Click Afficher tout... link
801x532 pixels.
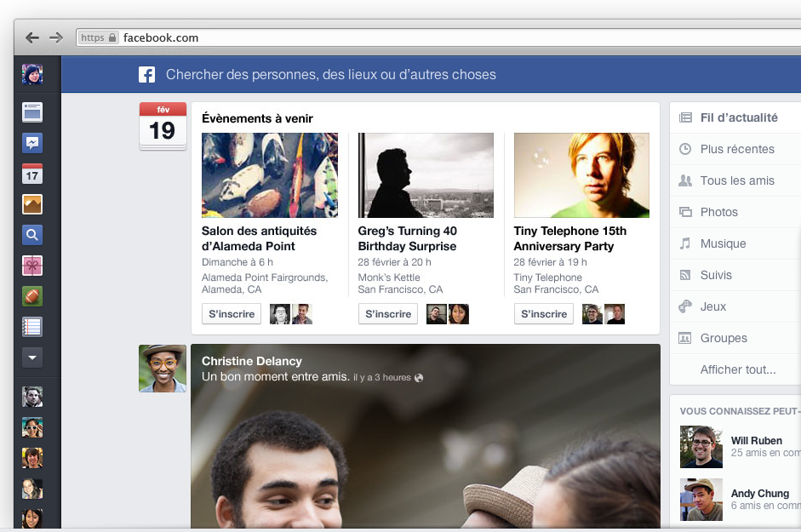(738, 369)
